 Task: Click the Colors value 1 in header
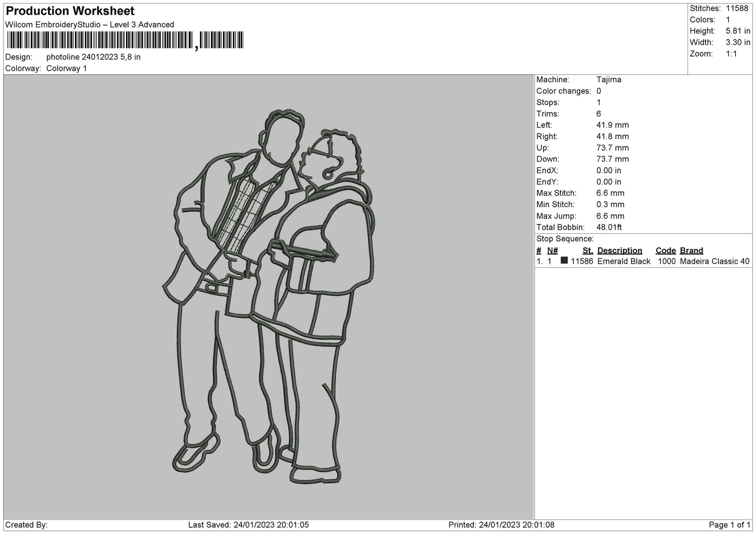[728, 20]
